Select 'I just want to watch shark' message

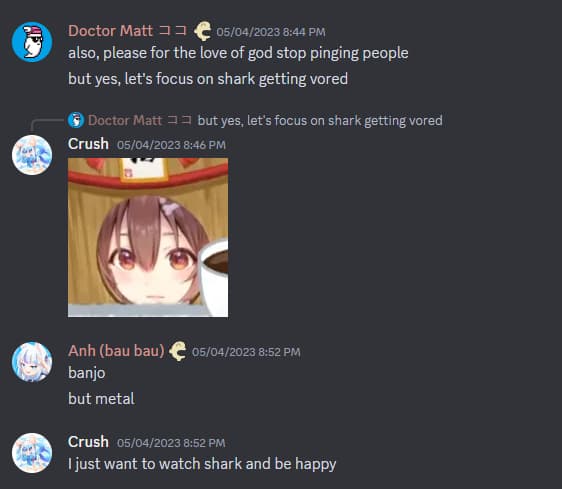[202, 464]
